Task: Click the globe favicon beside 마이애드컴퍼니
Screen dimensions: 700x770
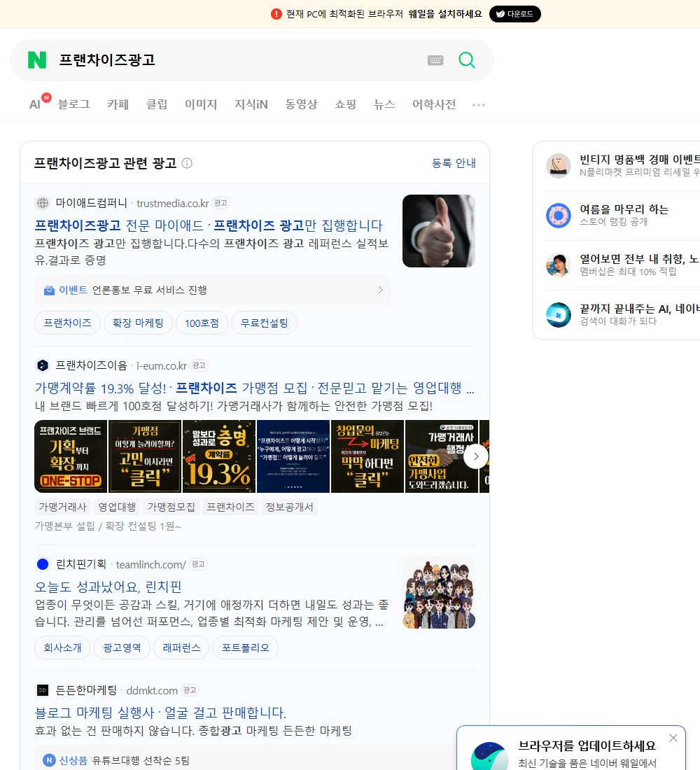Action: point(43,203)
